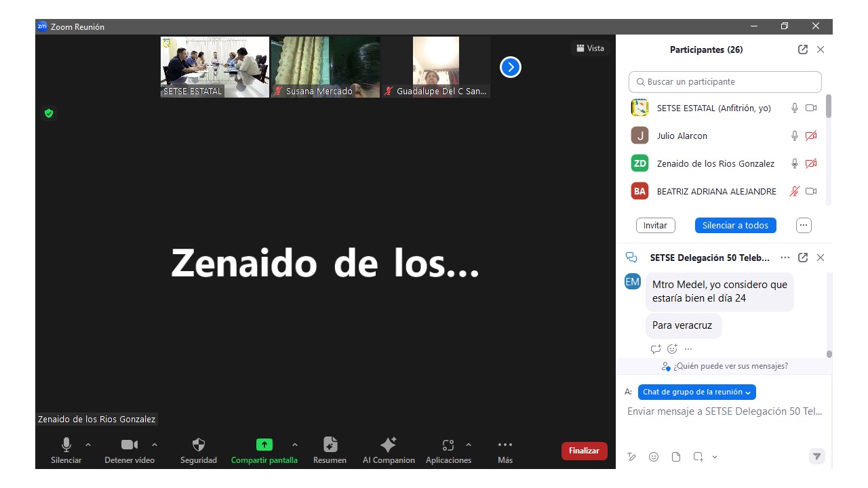868x488 pixels.
Task: Click Silenciar a todos button
Action: [x=735, y=225]
